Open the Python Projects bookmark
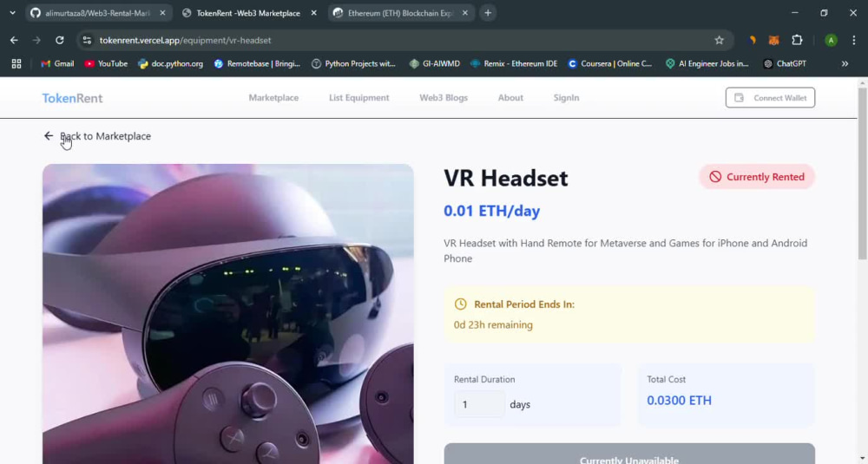Viewport: 868px width, 464px height. [354, 63]
